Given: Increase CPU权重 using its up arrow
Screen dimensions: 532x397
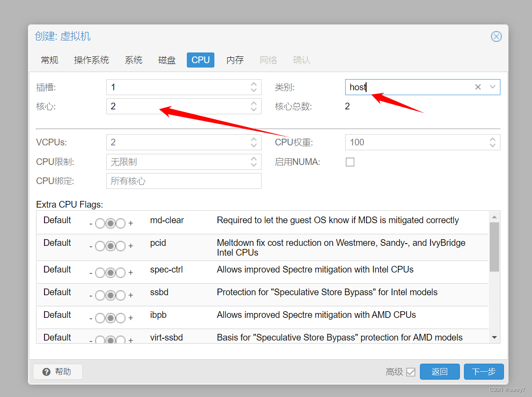Looking at the screenshot, I should [x=492, y=139].
